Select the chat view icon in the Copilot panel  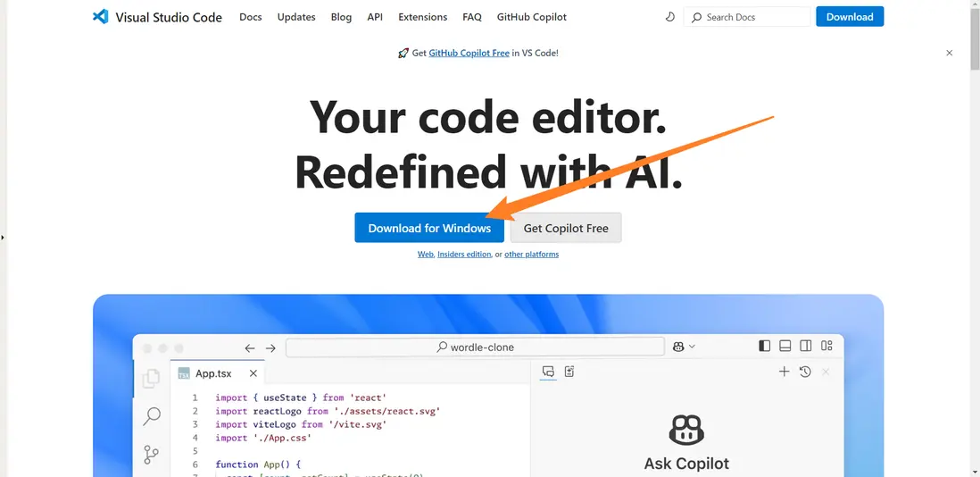click(548, 372)
